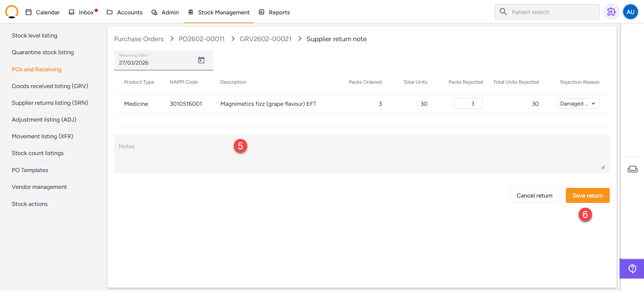Click the purple help question mark icon
This screenshot has height=291, width=644.
coord(632,269)
